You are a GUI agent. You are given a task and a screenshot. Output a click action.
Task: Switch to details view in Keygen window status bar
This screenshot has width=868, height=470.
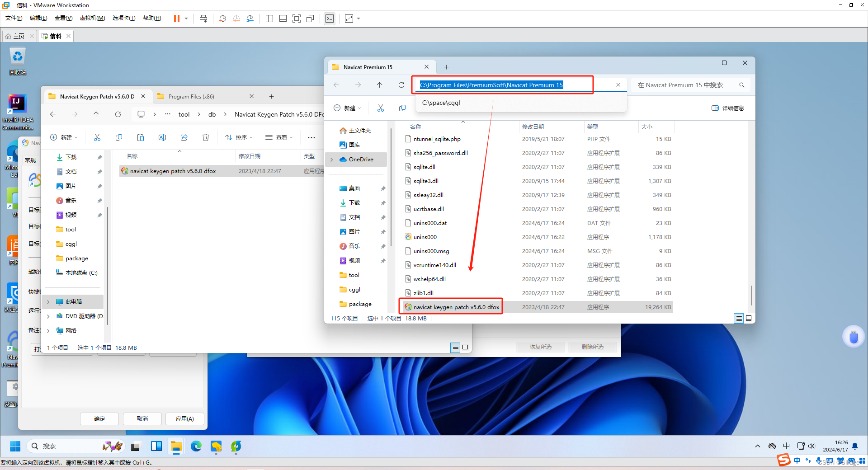coord(455,348)
